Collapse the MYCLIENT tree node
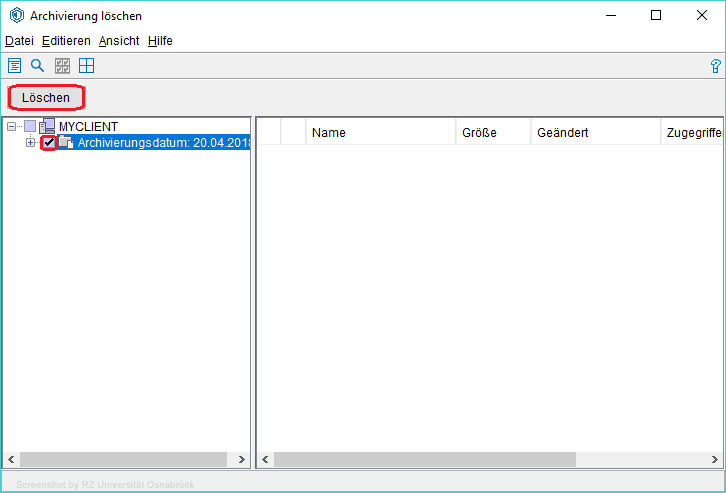The width and height of the screenshot is (726, 493). (12, 126)
